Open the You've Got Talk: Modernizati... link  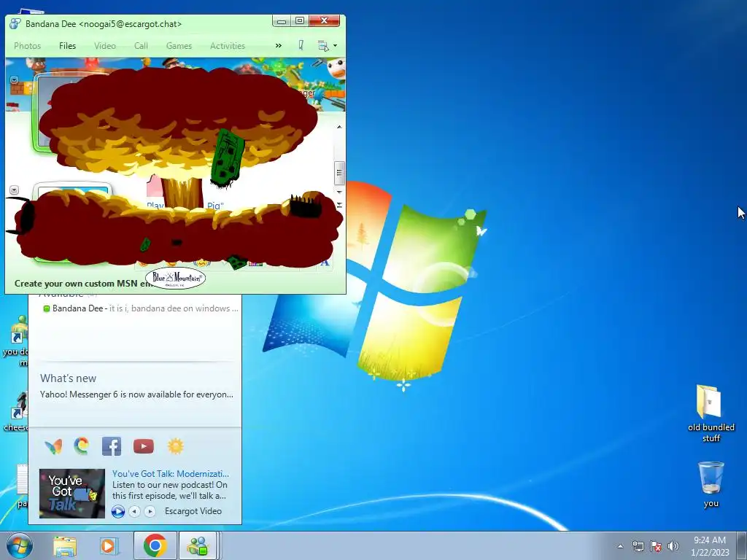pos(171,474)
